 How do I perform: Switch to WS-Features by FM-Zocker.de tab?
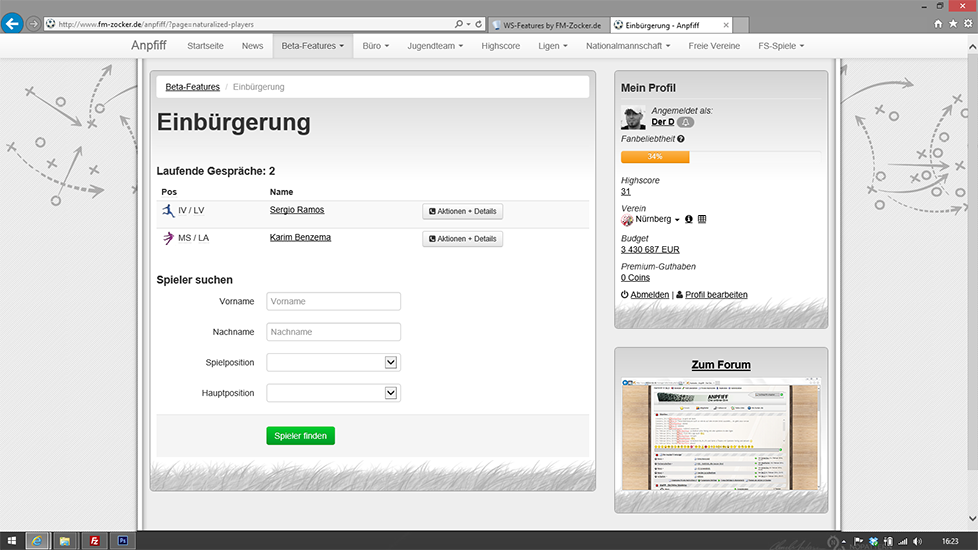click(x=550, y=23)
